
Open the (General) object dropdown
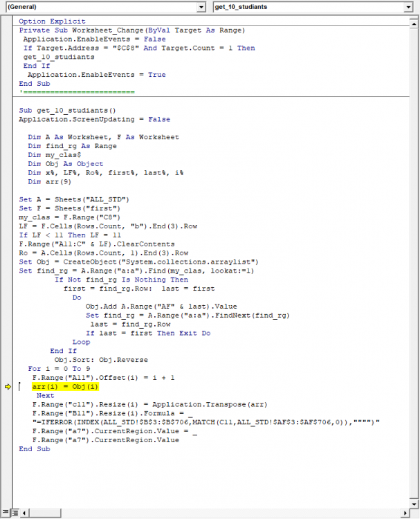point(201,7)
